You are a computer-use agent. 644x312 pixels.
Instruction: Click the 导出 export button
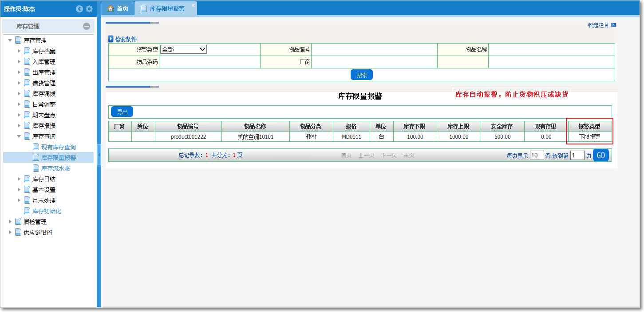(x=122, y=112)
